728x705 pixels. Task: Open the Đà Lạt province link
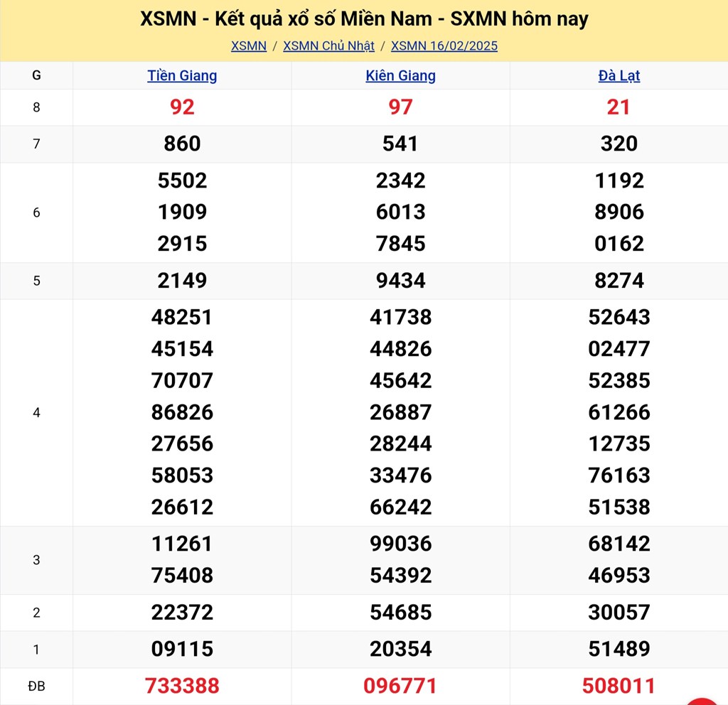tap(619, 76)
